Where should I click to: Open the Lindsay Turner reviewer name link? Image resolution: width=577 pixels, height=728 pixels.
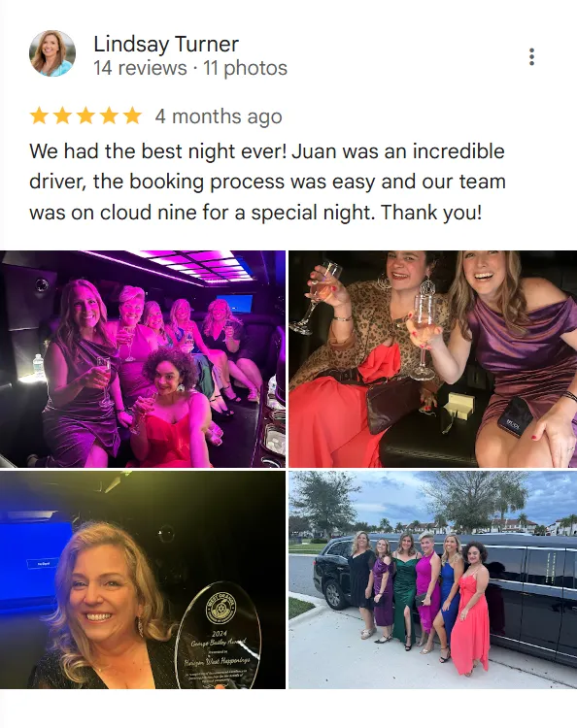(x=166, y=45)
